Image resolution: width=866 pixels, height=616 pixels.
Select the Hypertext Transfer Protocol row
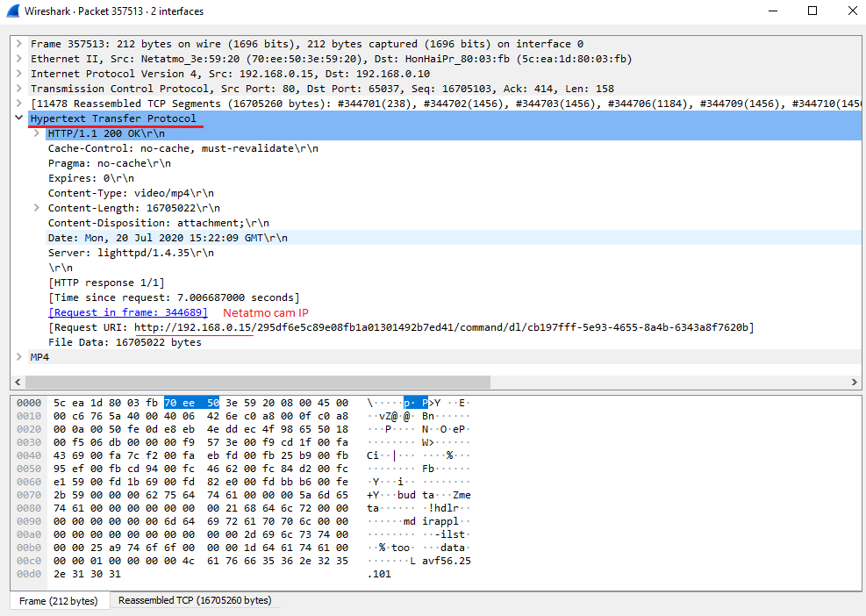(445, 118)
